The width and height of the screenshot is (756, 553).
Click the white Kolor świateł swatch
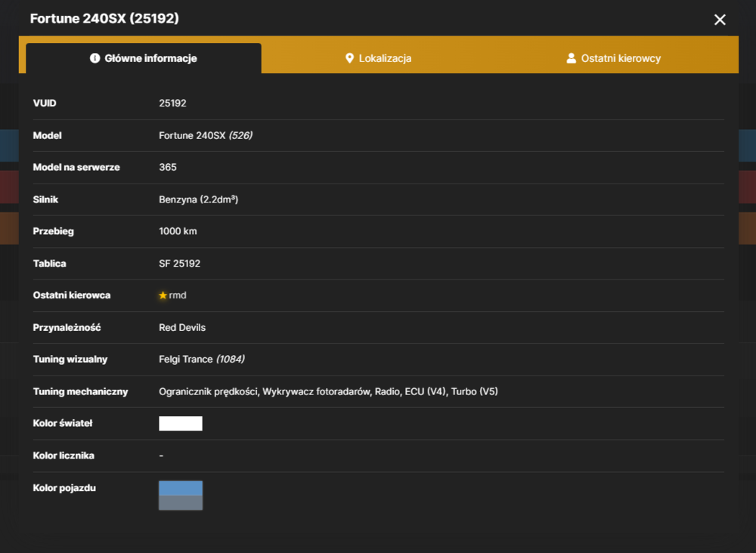[181, 423]
